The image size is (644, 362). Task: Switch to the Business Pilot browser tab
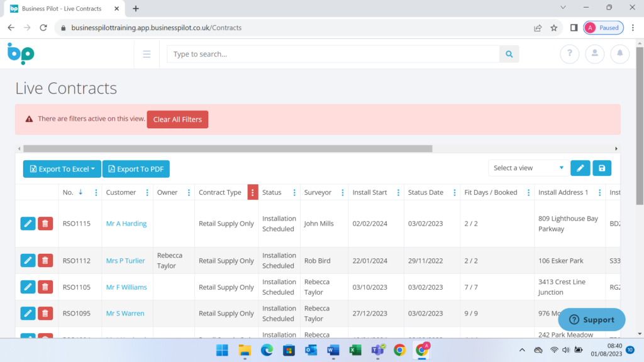(x=62, y=9)
